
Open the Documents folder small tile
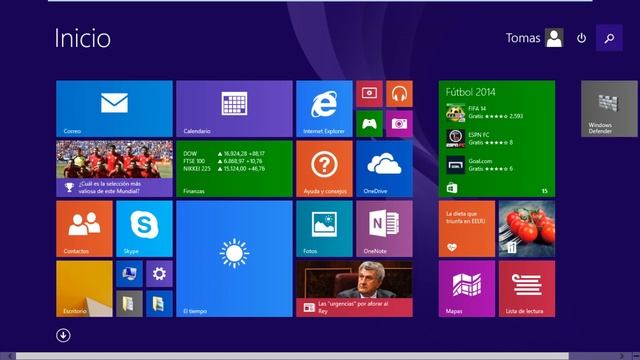tap(129, 304)
